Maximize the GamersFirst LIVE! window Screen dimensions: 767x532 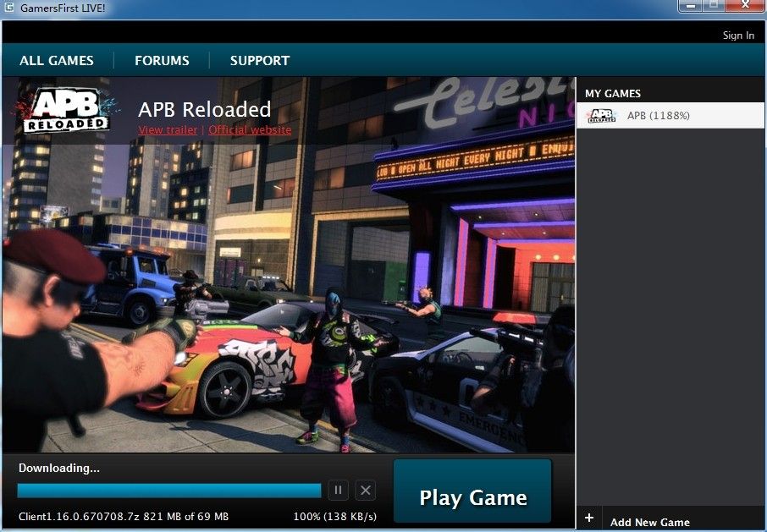(x=714, y=5)
